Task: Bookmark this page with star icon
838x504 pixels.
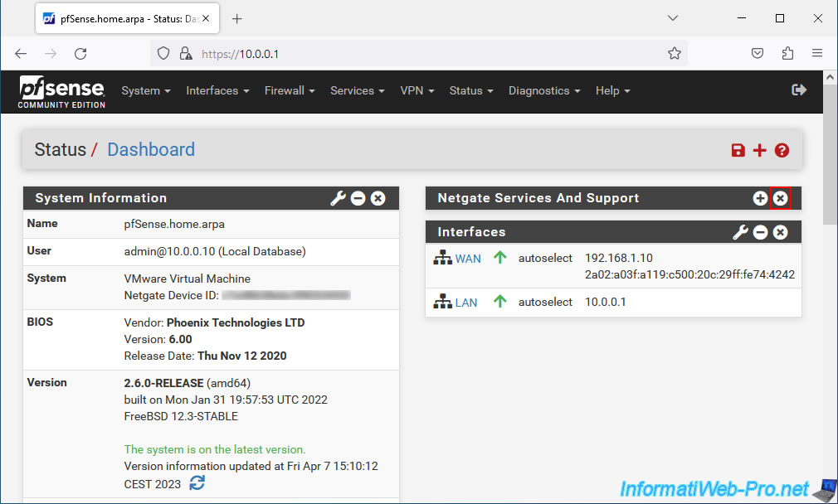Action: 675,53
